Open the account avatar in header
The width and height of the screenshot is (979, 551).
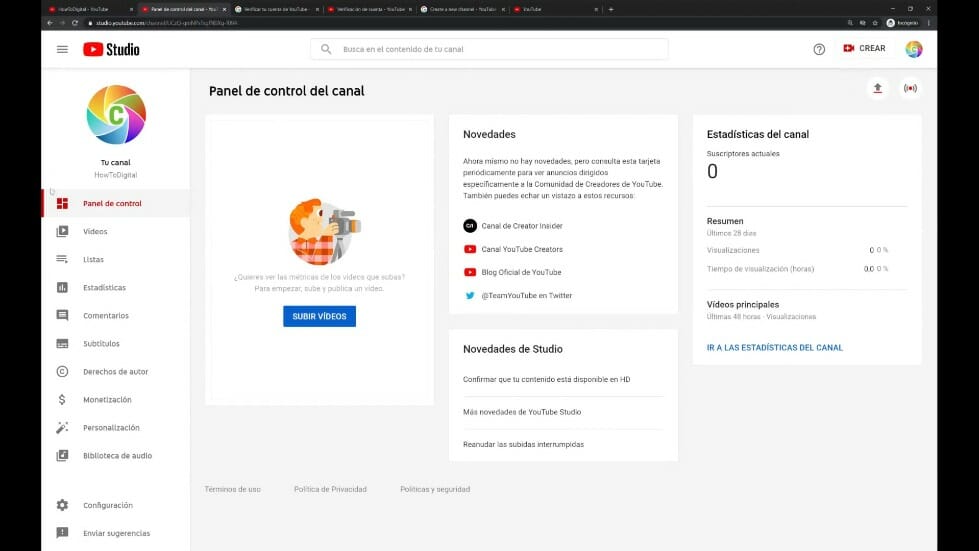point(913,49)
